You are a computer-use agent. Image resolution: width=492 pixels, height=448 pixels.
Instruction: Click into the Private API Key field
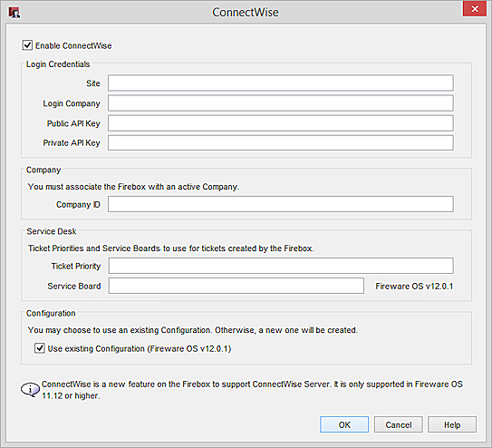coord(281,142)
